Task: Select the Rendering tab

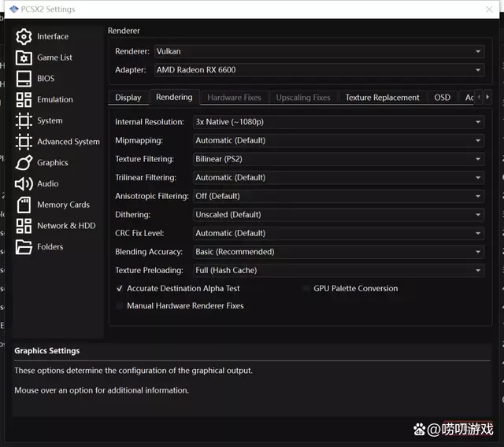Action: tap(174, 97)
